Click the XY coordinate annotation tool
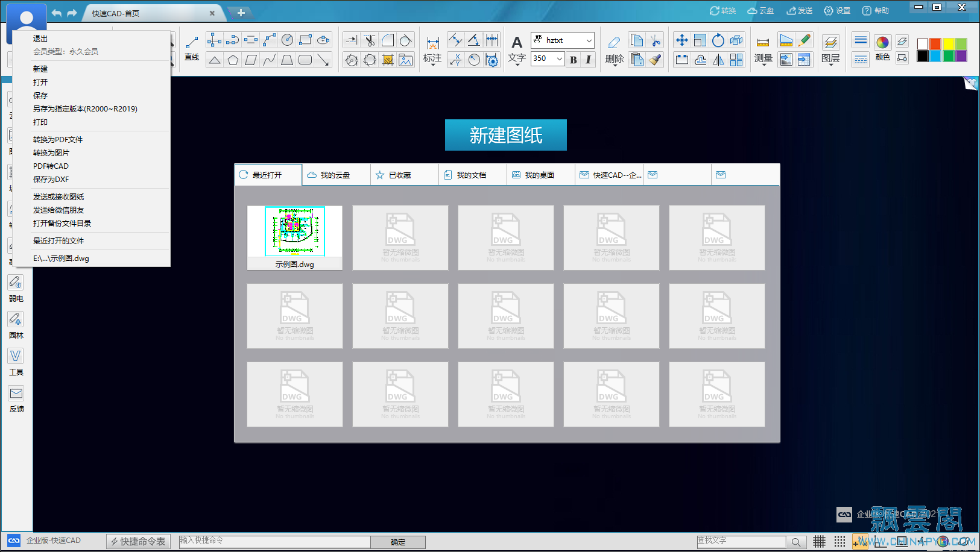This screenshot has width=980, height=552. coord(456,60)
